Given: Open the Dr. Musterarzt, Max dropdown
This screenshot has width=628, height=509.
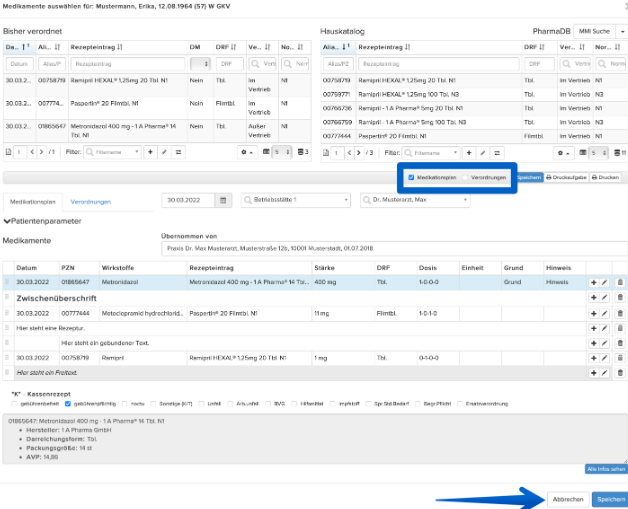Looking at the screenshot, I should pos(415,200).
